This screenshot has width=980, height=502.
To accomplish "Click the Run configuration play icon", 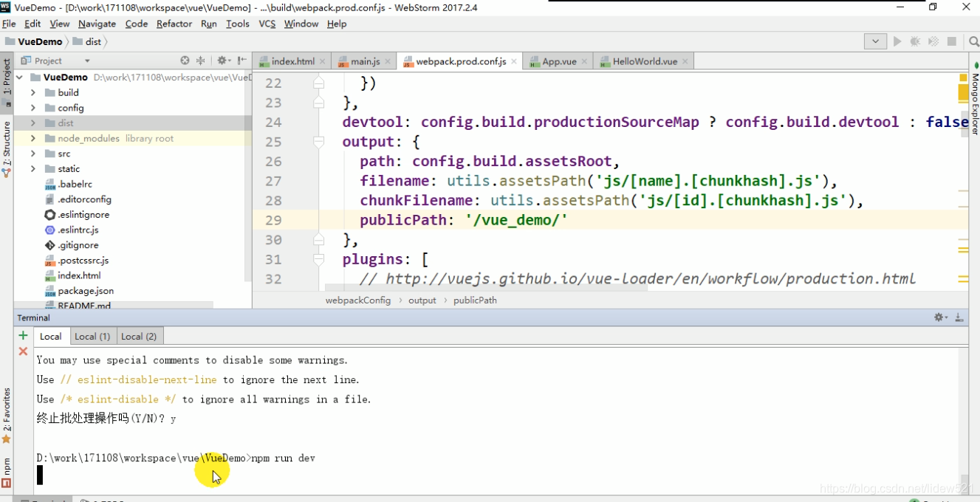I will point(897,41).
